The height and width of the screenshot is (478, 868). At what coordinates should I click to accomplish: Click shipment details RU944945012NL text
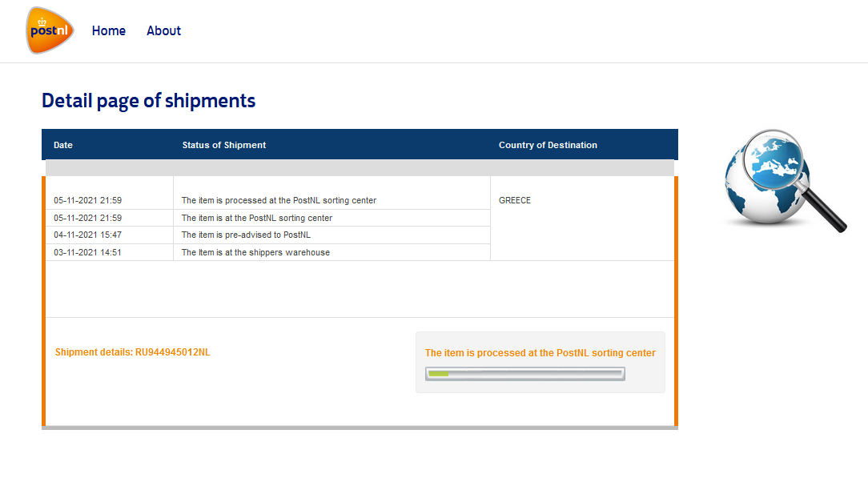[132, 352]
